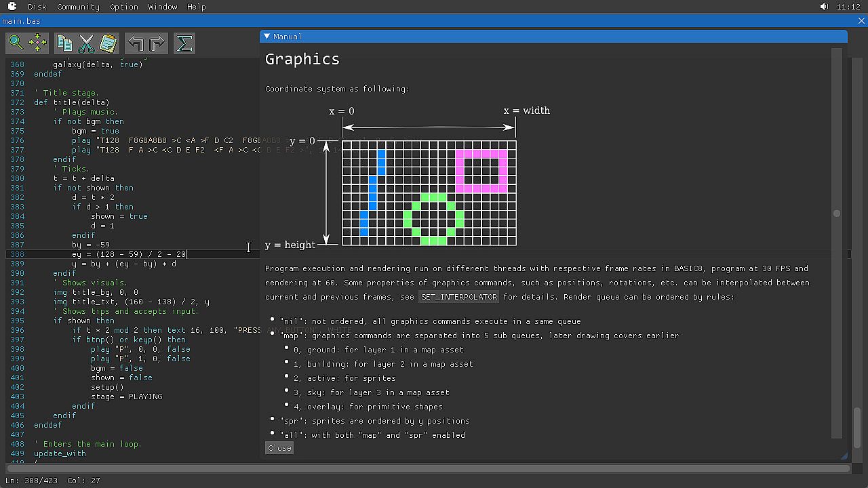
Task: Click the Sigma symbol toolbar icon
Action: 184,43
